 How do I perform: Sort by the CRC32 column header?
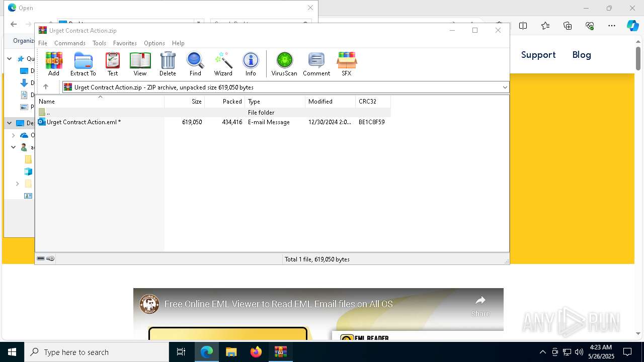click(373, 102)
